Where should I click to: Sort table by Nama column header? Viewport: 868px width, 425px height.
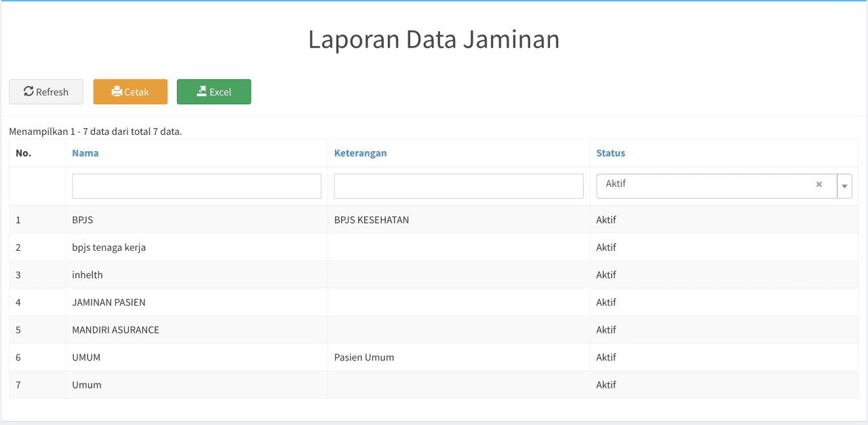pyautogui.click(x=85, y=153)
